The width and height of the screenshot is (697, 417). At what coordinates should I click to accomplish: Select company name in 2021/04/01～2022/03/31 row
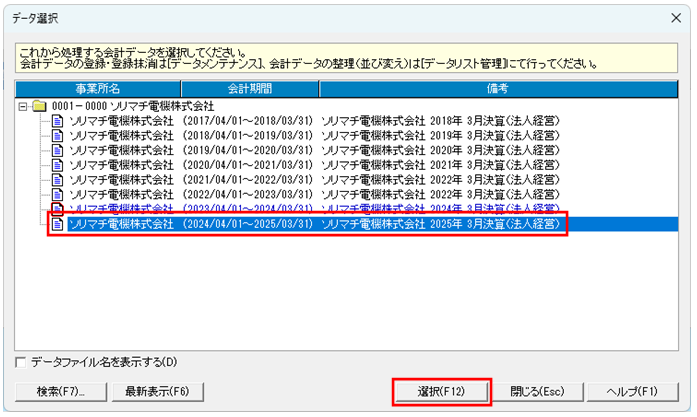pyautogui.click(x=121, y=180)
